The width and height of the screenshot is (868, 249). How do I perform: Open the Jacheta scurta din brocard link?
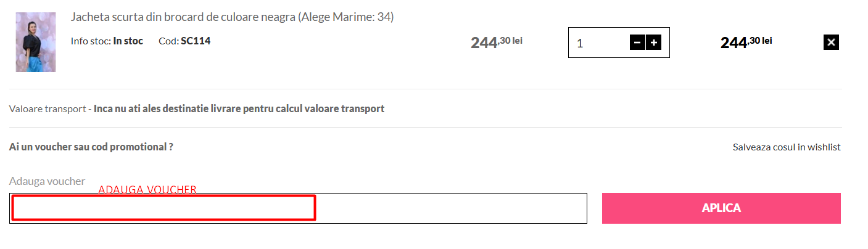click(183, 17)
